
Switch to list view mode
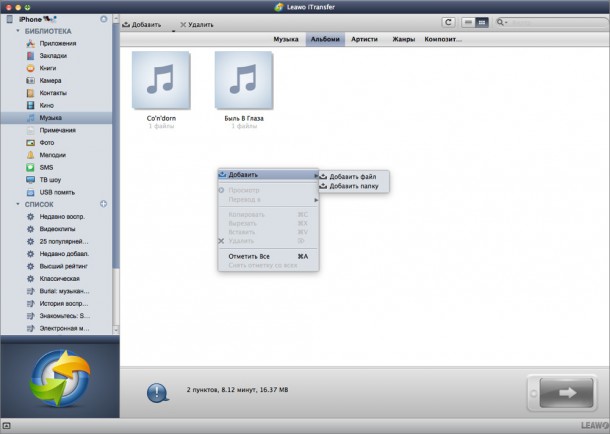coord(468,23)
